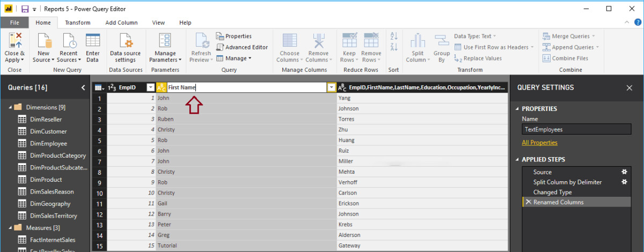
Task: Collapse the Dimensions folder
Action: click(x=10, y=107)
